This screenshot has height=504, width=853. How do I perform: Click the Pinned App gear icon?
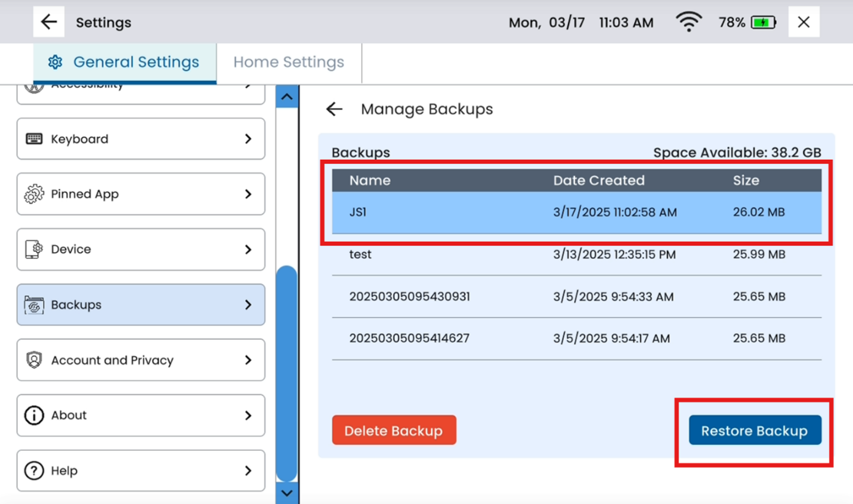pyautogui.click(x=34, y=194)
